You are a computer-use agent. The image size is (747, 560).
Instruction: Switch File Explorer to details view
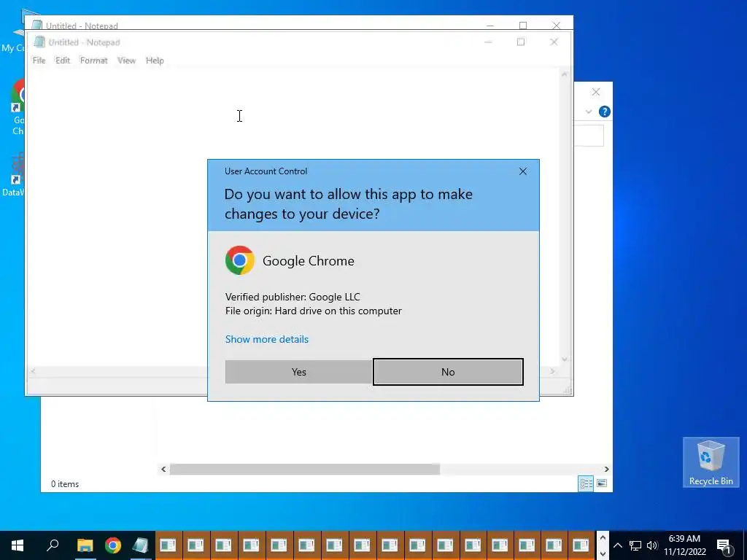586,483
